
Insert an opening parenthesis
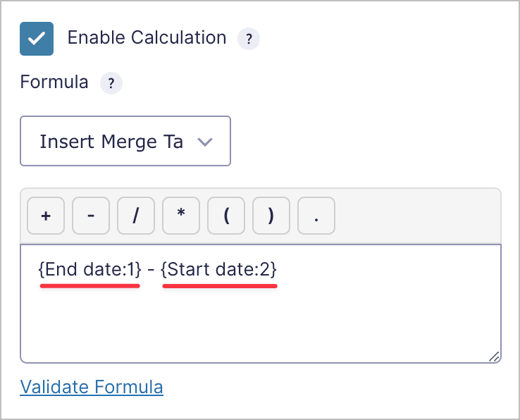coord(226,216)
